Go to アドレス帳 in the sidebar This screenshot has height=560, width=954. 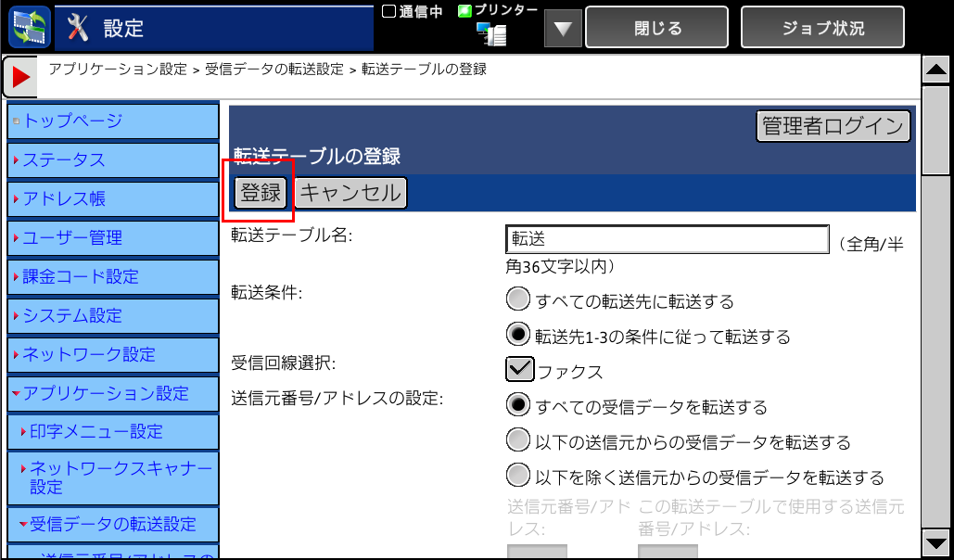point(113,198)
